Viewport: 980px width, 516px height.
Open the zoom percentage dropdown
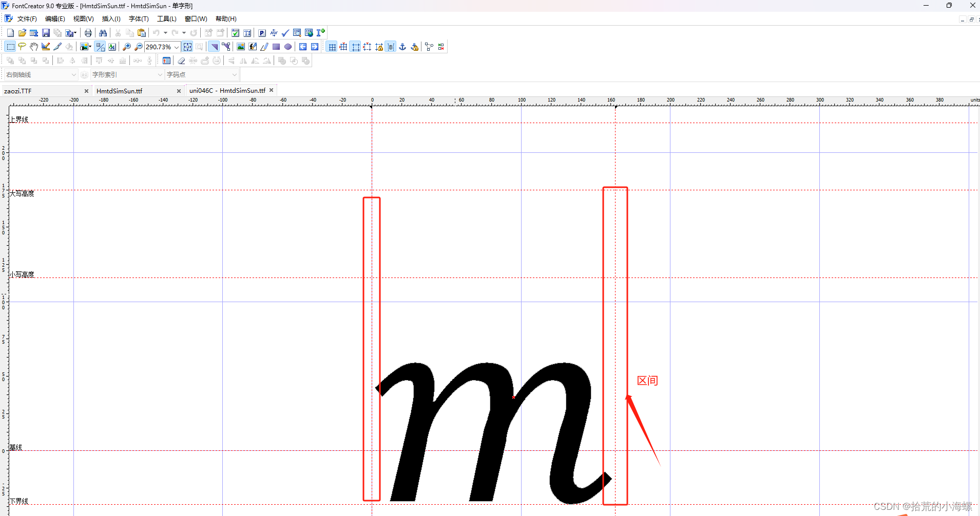pyautogui.click(x=177, y=47)
